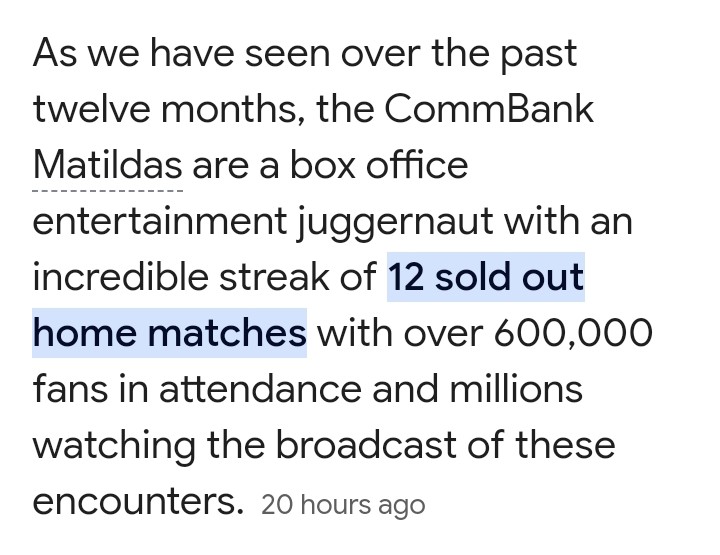Click the word 'incredible' in the paragraph
Image resolution: width=720 pixels, height=555 pixels.
pyautogui.click(x=120, y=277)
